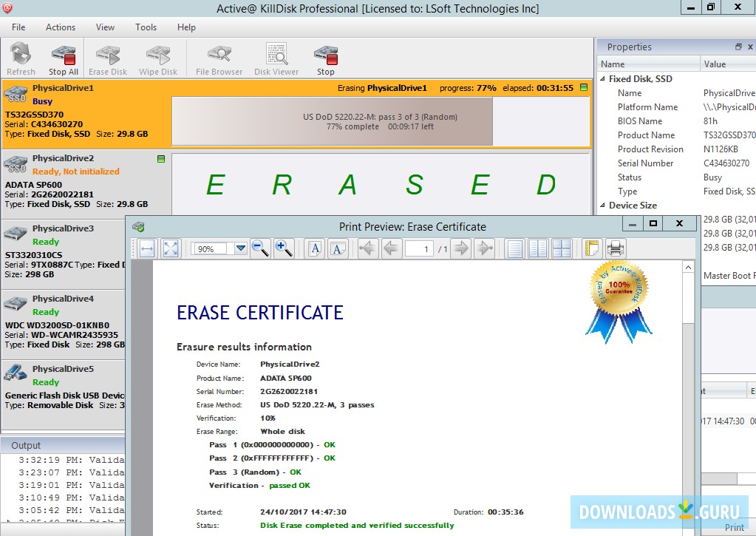Toggle the green checkbox on PhysicalDrive1 row
756x536 pixels.
click(584, 88)
